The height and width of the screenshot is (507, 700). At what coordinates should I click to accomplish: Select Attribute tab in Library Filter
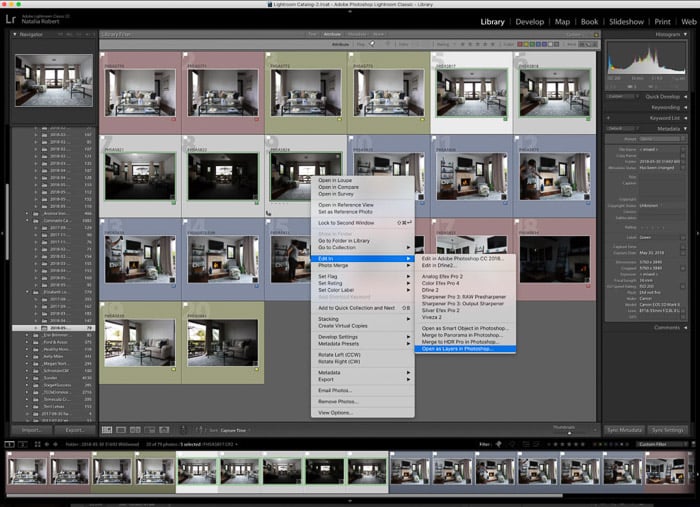point(332,34)
